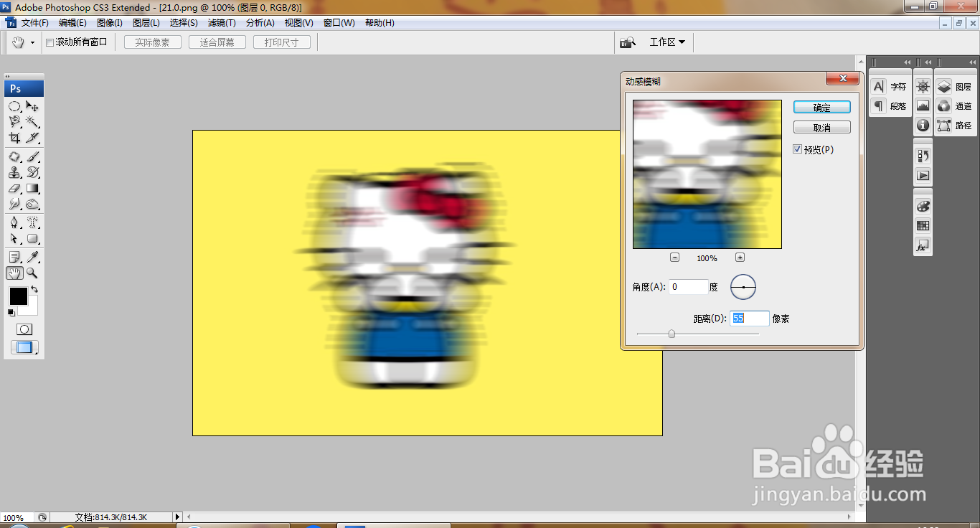Open the Hand tool preset picker dropdown
980x528 pixels.
point(32,43)
